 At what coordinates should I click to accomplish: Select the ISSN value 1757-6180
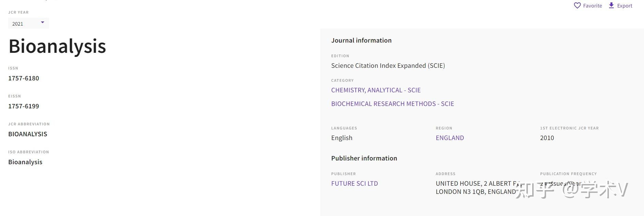[x=24, y=78]
